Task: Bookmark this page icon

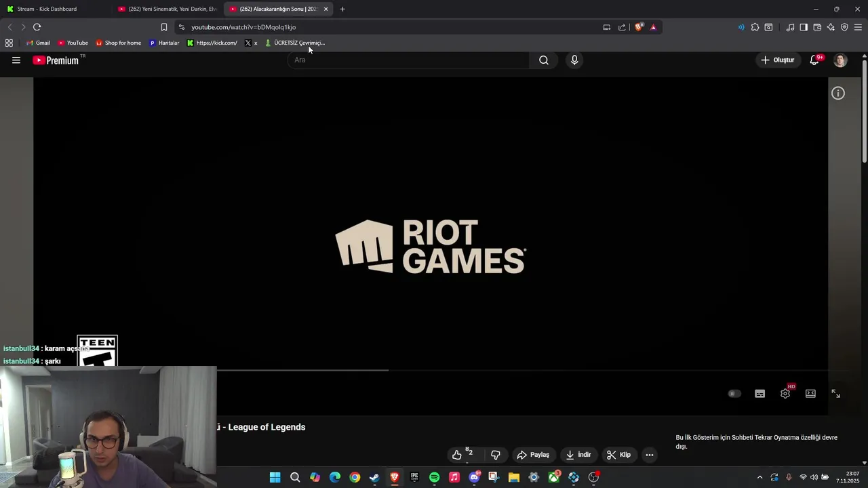Action: click(x=164, y=27)
